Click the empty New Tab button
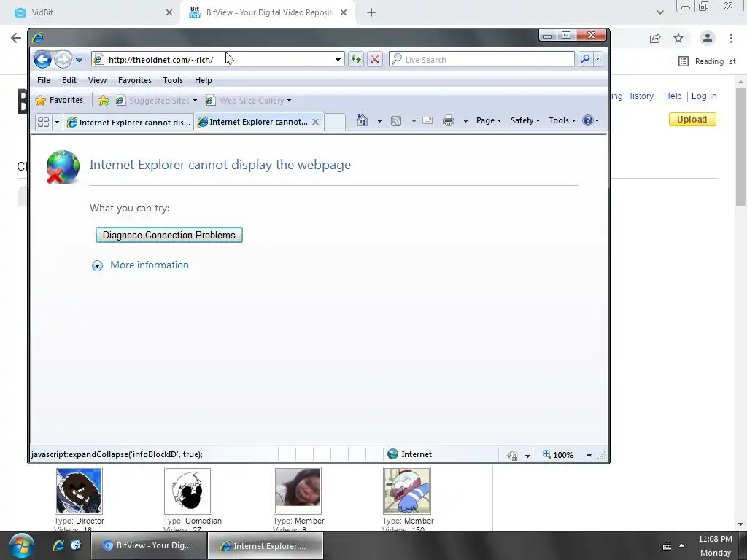Viewport: 747px width, 560px height. [x=335, y=122]
